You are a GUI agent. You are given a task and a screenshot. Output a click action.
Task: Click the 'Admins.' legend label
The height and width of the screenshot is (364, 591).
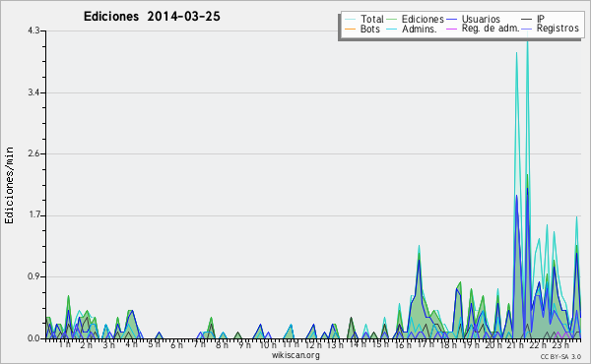[x=420, y=29]
